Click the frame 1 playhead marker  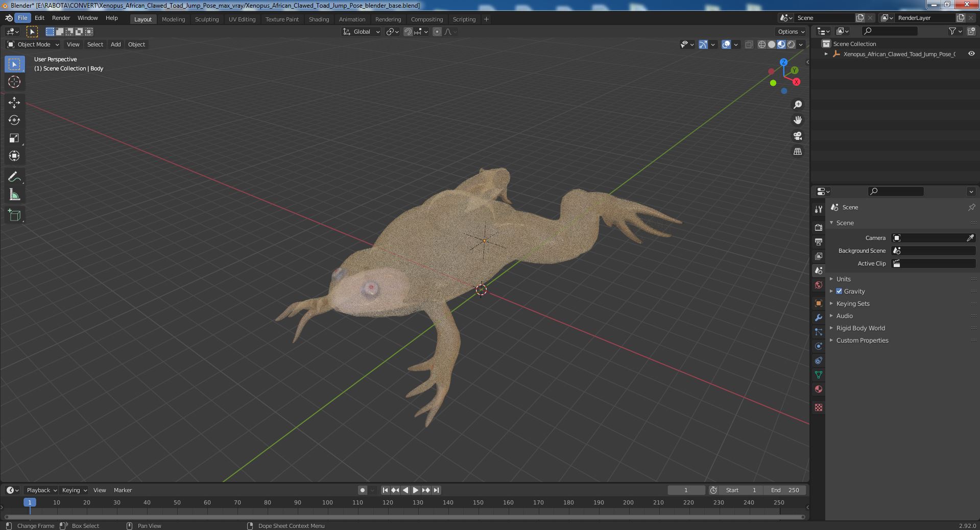[30, 502]
